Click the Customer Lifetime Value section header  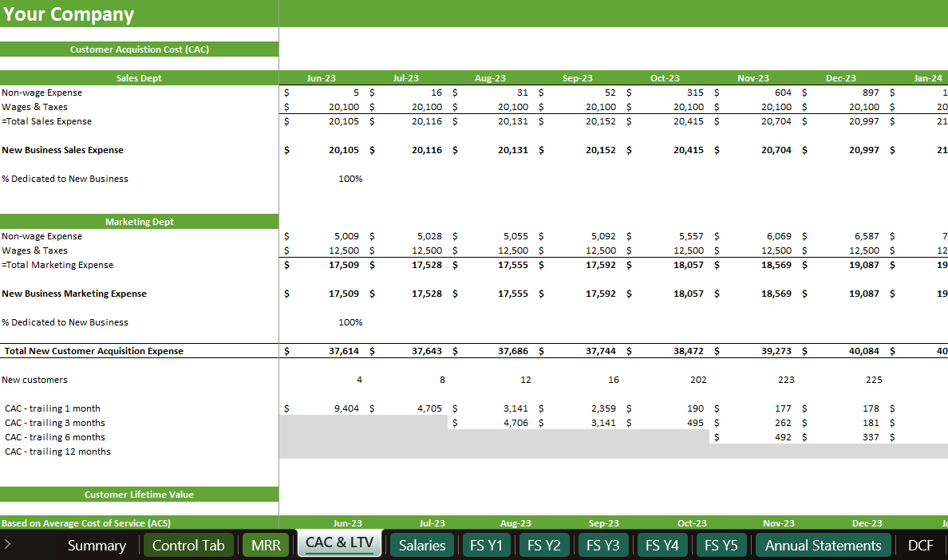(x=139, y=494)
